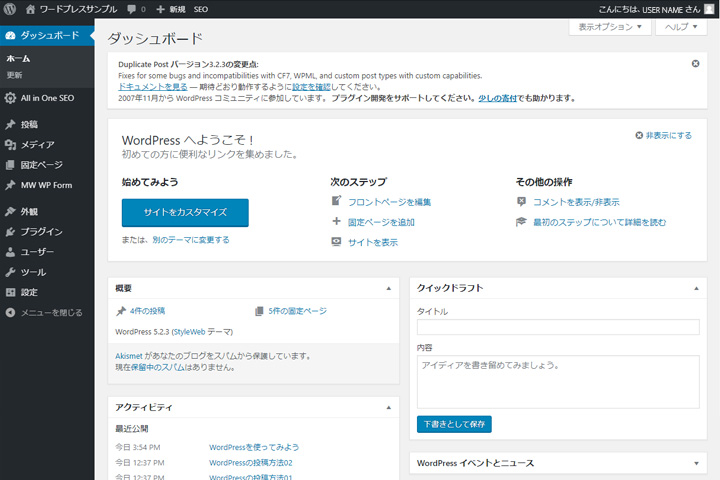Open comments bubble icon in admin bar

pyautogui.click(x=131, y=9)
